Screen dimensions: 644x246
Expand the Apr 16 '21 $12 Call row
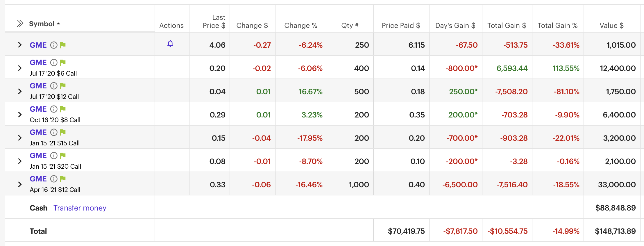pos(20,184)
